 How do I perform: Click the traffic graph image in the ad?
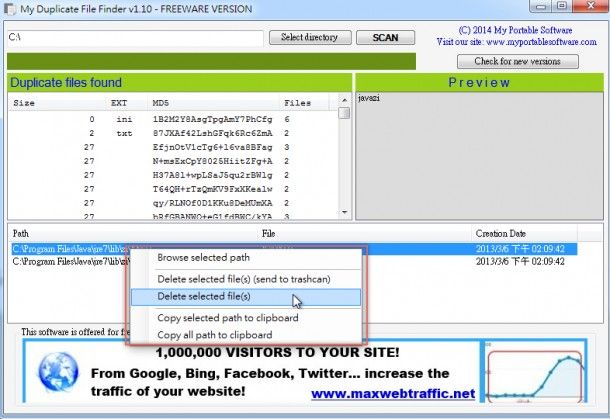(535, 372)
